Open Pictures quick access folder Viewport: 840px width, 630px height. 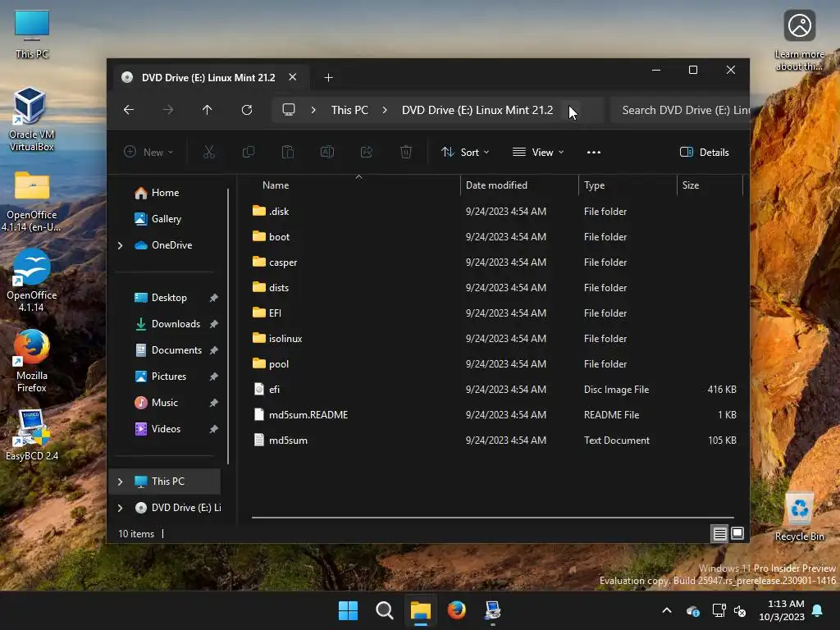pos(169,377)
